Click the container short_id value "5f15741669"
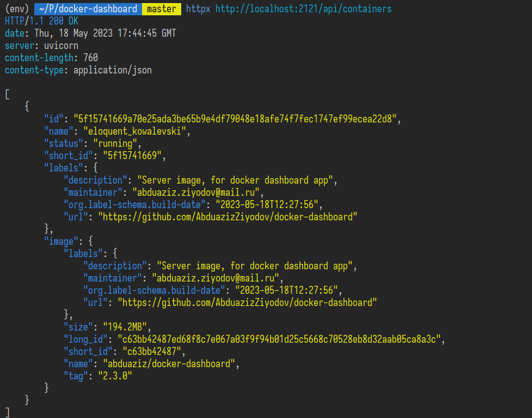 pyautogui.click(x=132, y=155)
